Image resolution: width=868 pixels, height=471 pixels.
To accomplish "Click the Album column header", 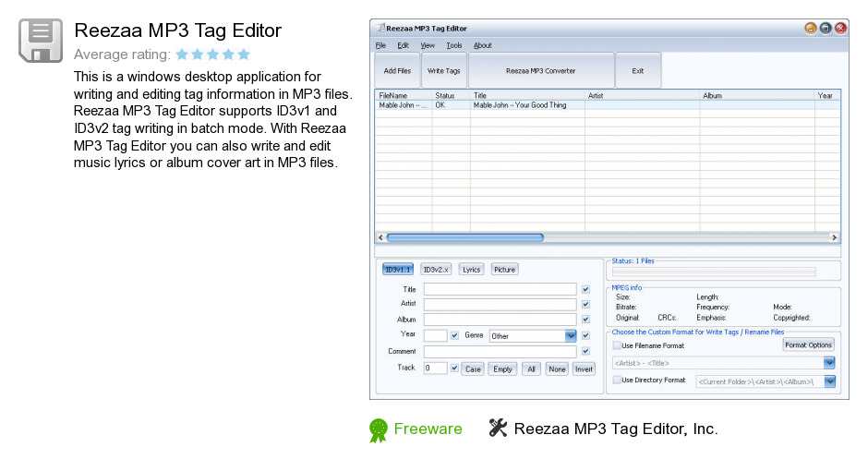I will pyautogui.click(x=757, y=95).
